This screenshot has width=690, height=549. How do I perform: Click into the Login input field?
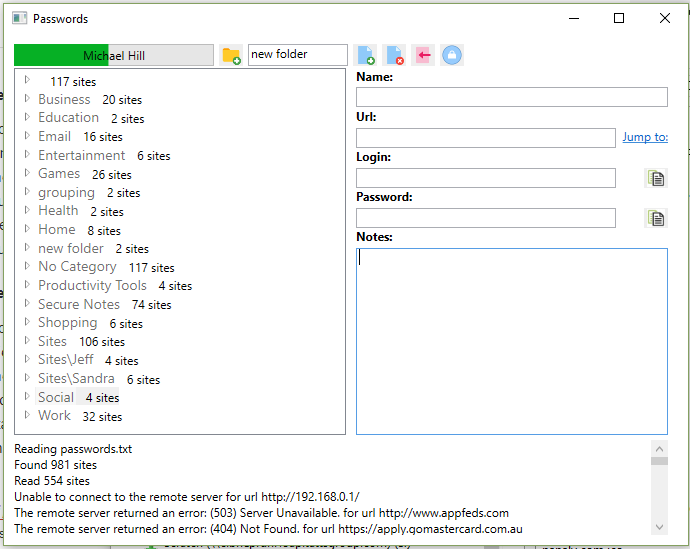[486, 178]
